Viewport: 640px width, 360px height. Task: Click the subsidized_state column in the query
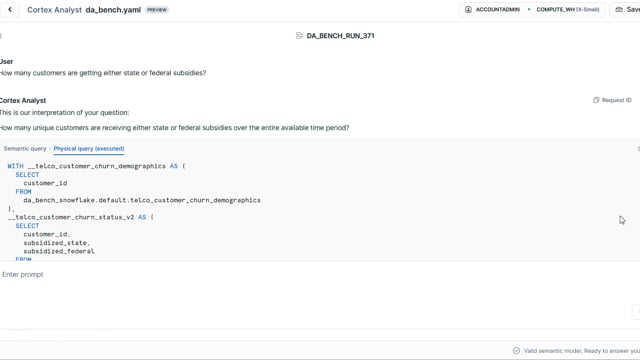point(56,243)
